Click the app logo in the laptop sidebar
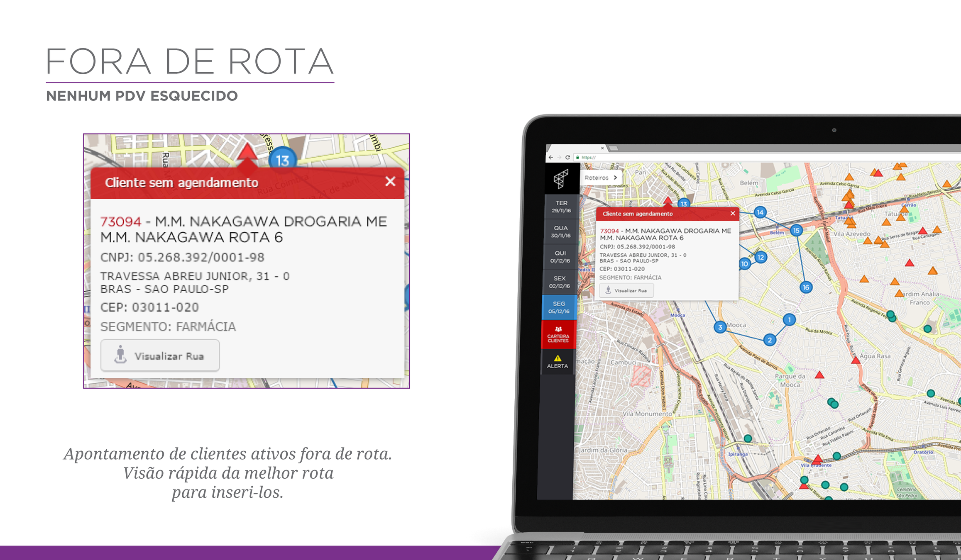This screenshot has width=961, height=560. (x=560, y=179)
